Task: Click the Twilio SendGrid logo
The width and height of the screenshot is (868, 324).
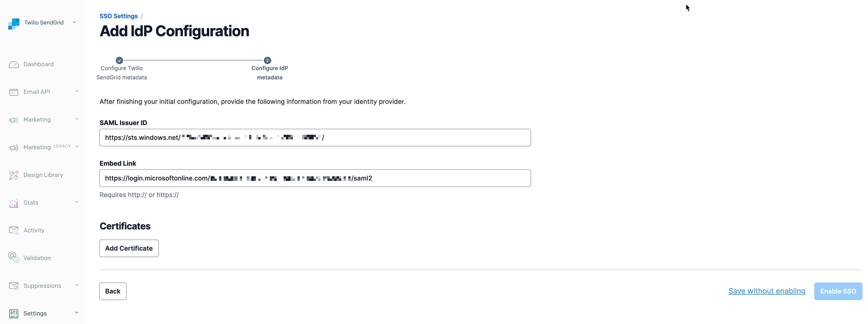Action: pyautogui.click(x=13, y=23)
